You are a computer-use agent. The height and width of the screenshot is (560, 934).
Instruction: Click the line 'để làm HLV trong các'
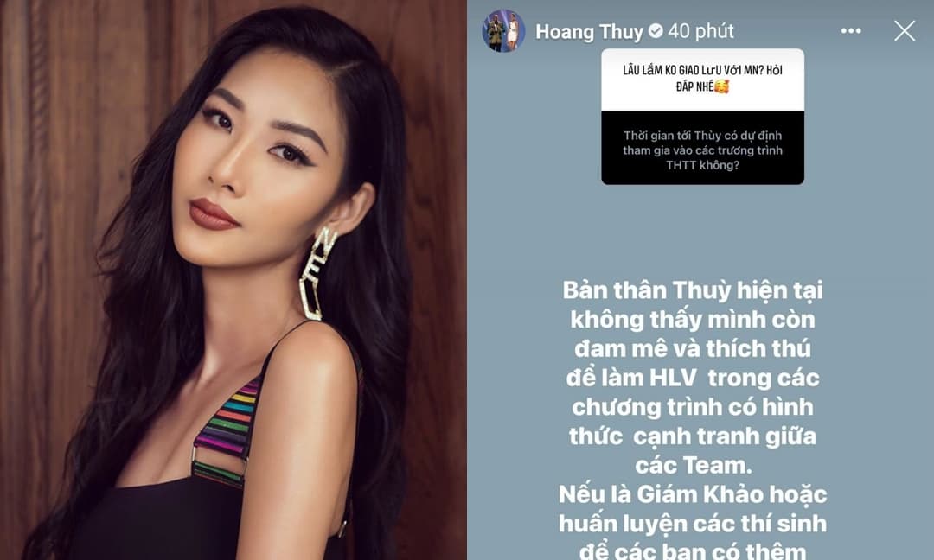click(692, 378)
